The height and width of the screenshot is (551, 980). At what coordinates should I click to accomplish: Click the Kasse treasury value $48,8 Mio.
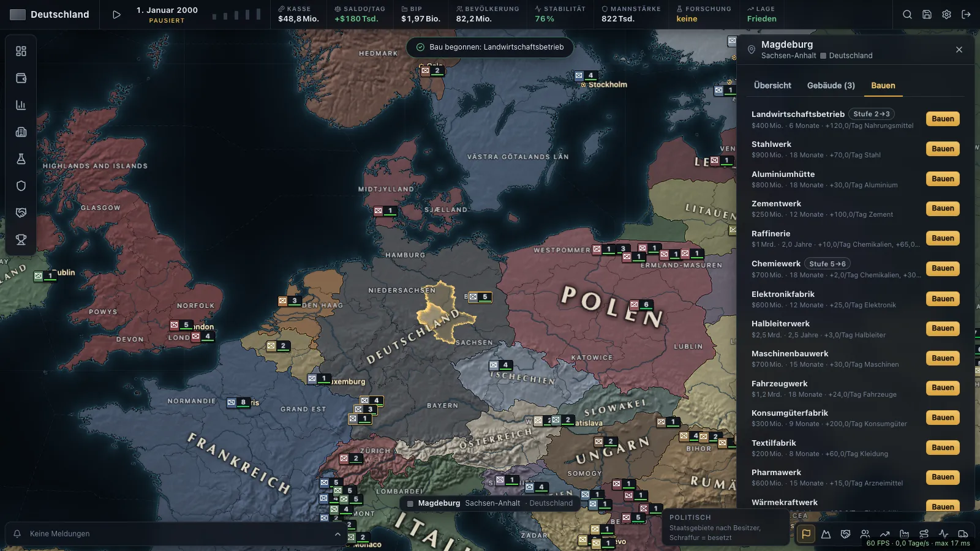click(298, 19)
